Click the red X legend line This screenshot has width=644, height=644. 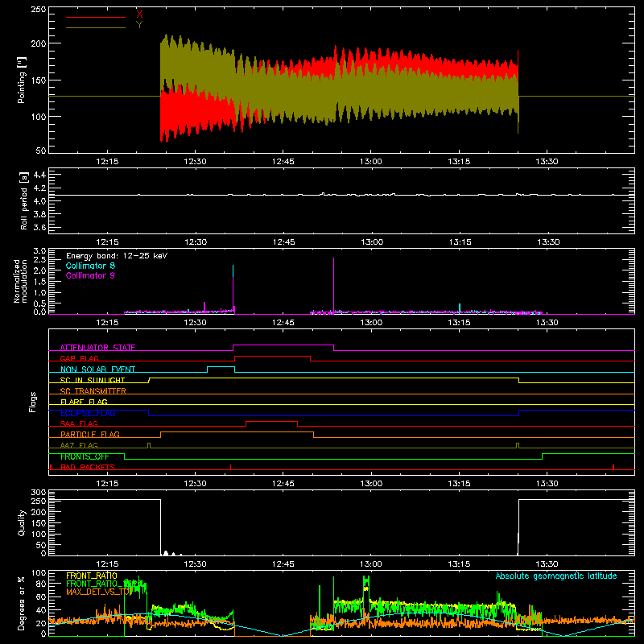[x=96, y=17]
